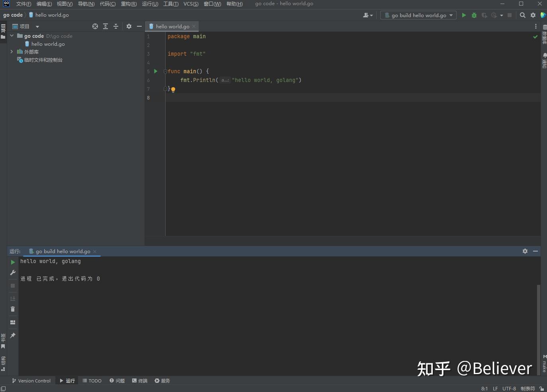Open 运行(U) menu

pyautogui.click(x=150, y=4)
